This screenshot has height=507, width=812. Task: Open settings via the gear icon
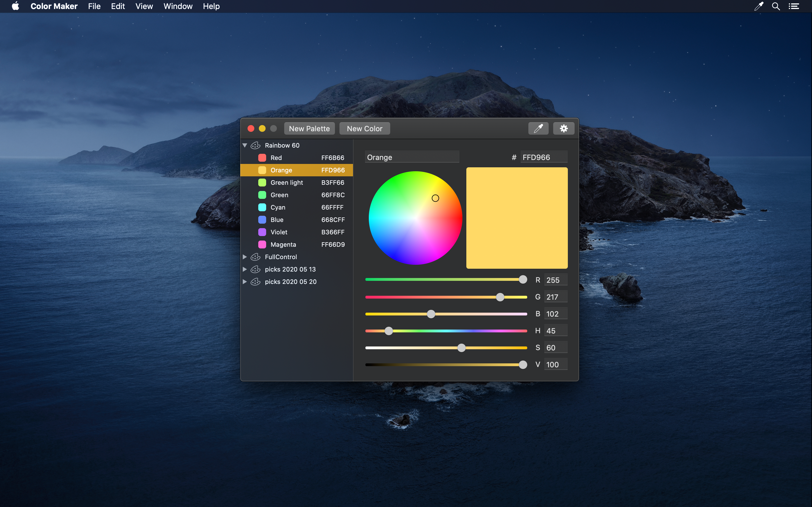click(564, 128)
